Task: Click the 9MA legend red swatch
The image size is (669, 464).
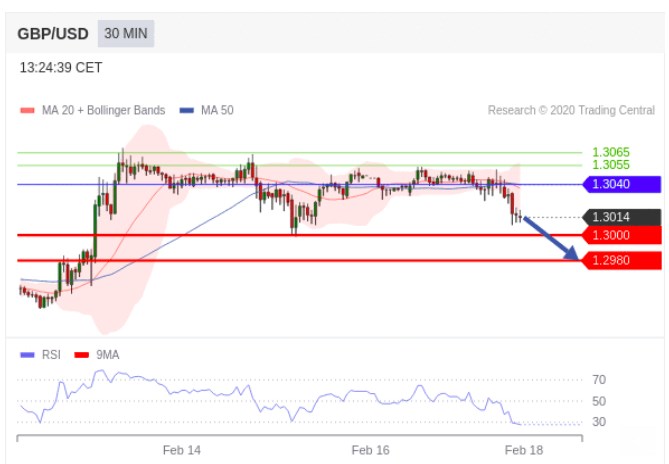Action: coord(83,354)
